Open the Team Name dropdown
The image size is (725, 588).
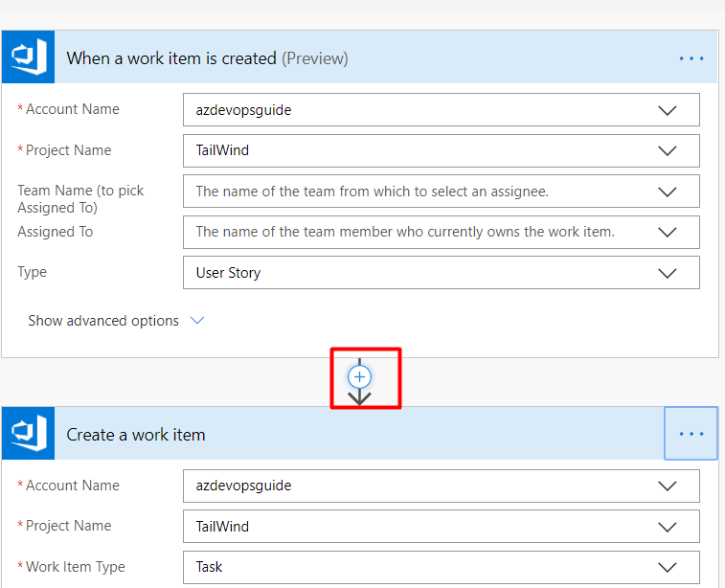coord(442,192)
